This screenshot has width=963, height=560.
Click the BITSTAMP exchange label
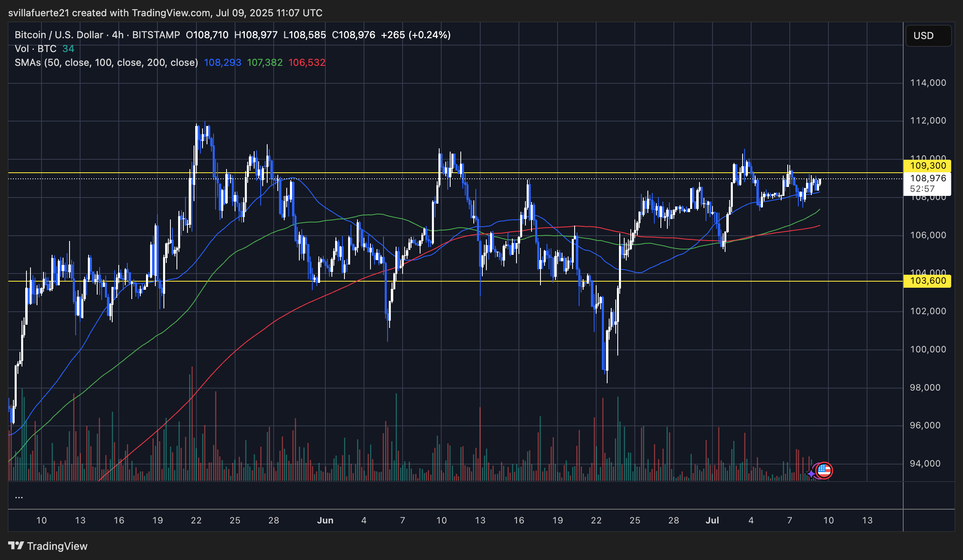[156, 35]
